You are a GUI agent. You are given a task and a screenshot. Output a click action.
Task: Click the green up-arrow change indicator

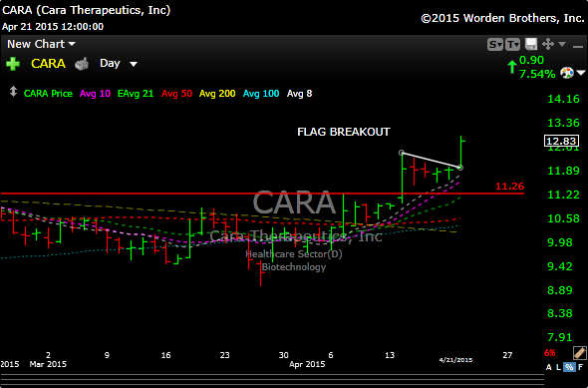click(512, 67)
